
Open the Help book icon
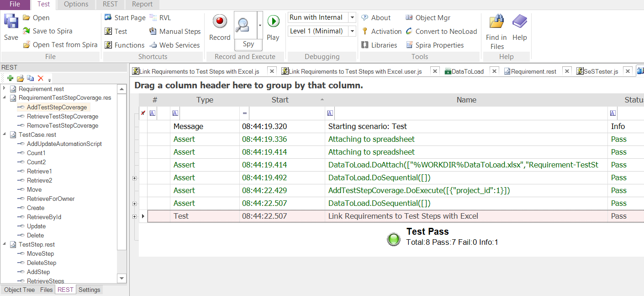[519, 22]
